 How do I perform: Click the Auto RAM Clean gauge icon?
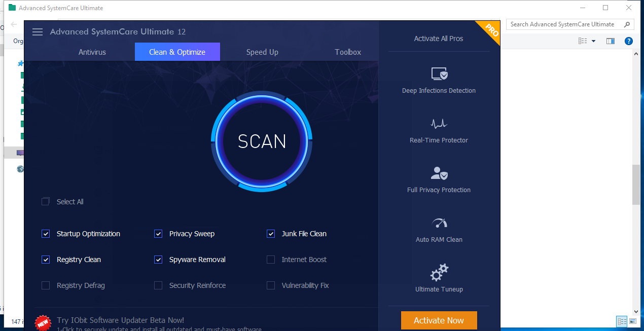coord(439,223)
